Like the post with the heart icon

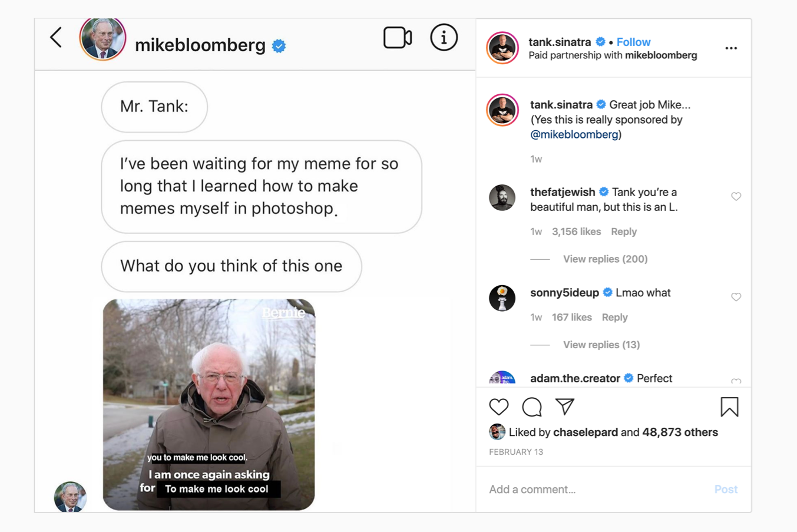[x=498, y=407]
